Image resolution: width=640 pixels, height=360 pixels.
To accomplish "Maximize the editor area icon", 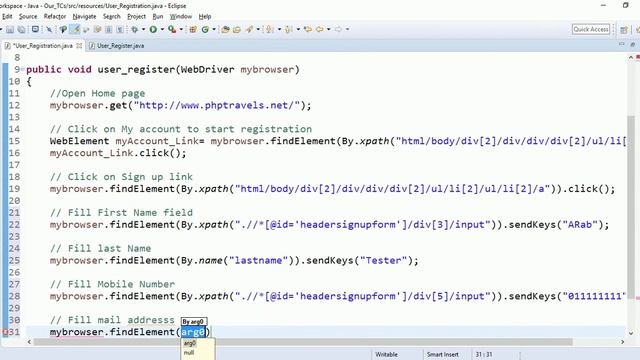I will (633, 44).
